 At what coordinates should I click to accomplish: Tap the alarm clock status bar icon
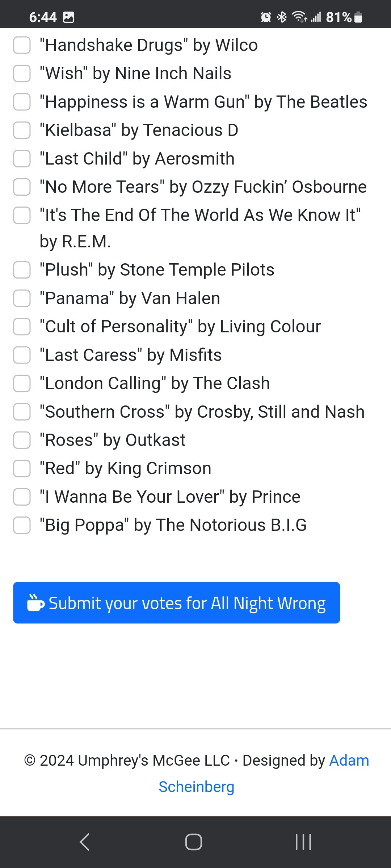pyautogui.click(x=266, y=17)
